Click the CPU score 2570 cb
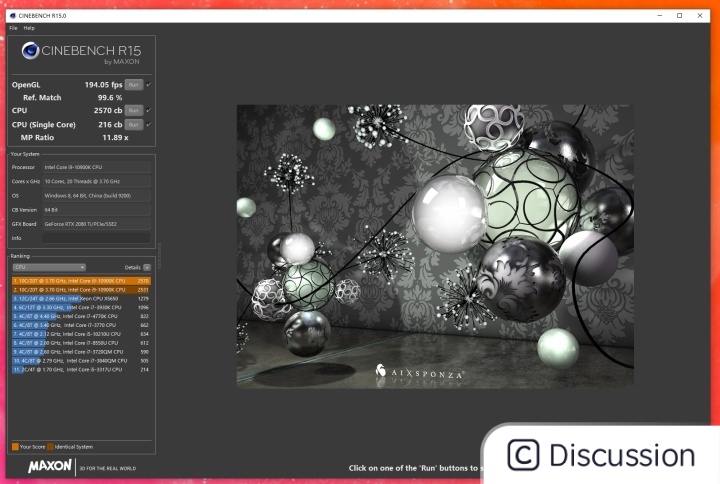Screen dimensions: 720x484 pyautogui.click(x=108, y=111)
